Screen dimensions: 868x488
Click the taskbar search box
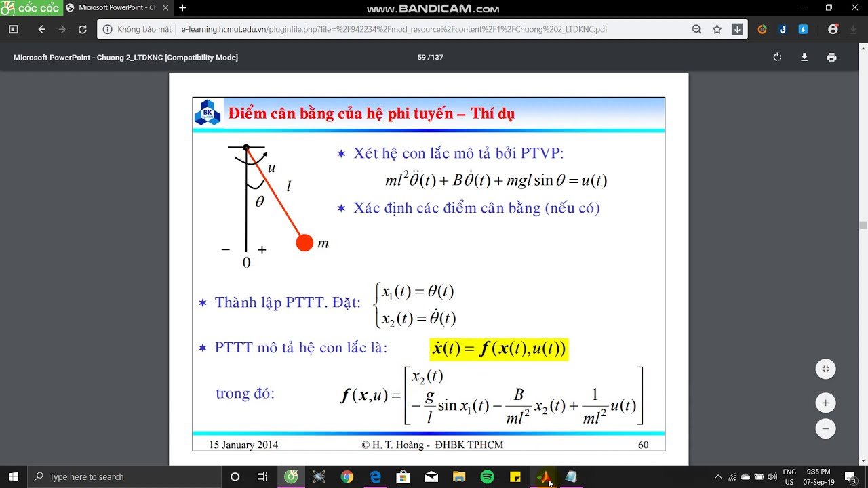coord(125,476)
